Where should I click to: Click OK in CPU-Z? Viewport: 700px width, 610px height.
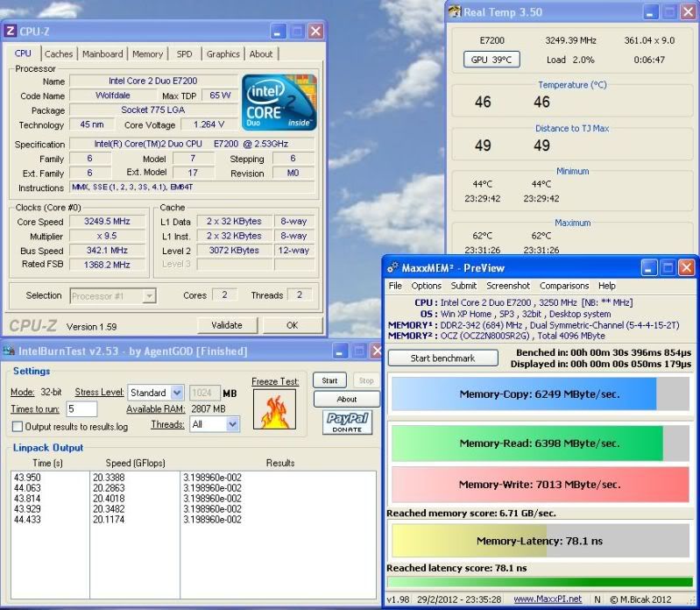click(292, 325)
